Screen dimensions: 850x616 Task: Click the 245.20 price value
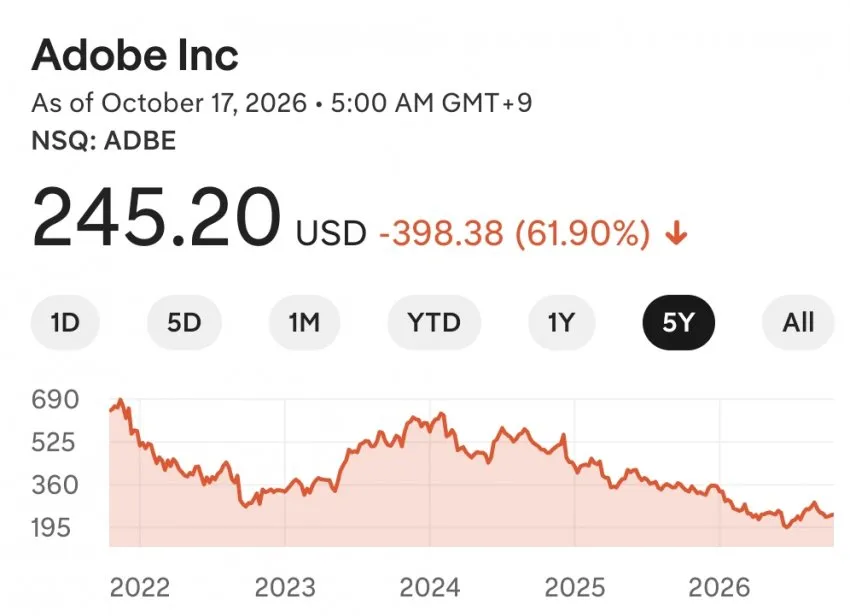click(x=156, y=218)
